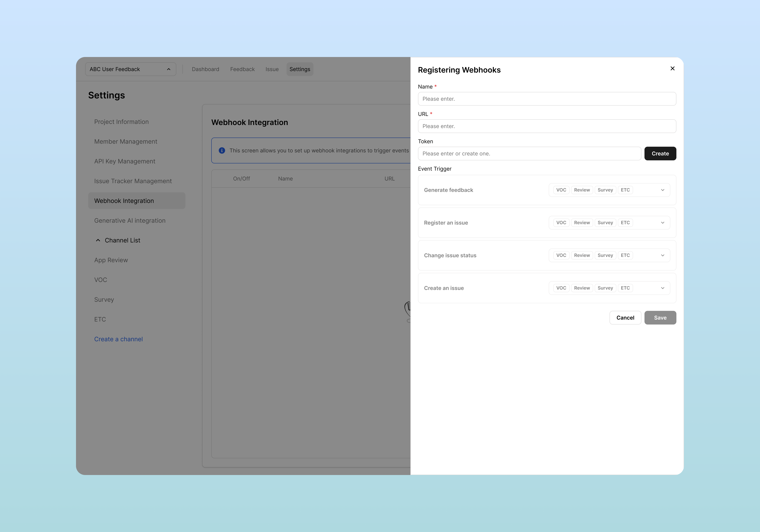Click Create to generate a token

(x=660, y=153)
